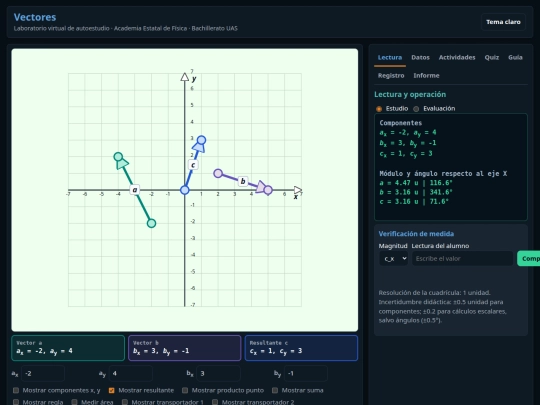This screenshot has width=540, height=405.
Task: Click the 'a = 4.47 u | 116.6°' readout
Action: 416,183
